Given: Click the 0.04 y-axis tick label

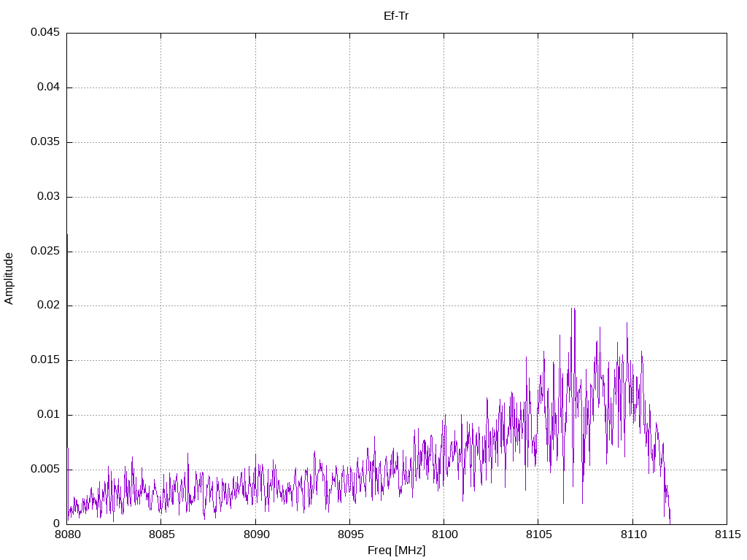Looking at the screenshot, I should tap(47, 87).
